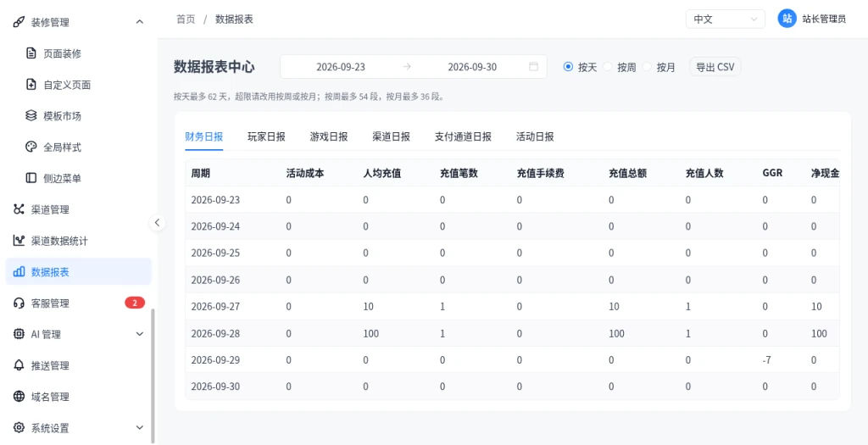868x445 pixels.
Task: Click 数据报表 in the breadcrumb
Action: (x=234, y=19)
